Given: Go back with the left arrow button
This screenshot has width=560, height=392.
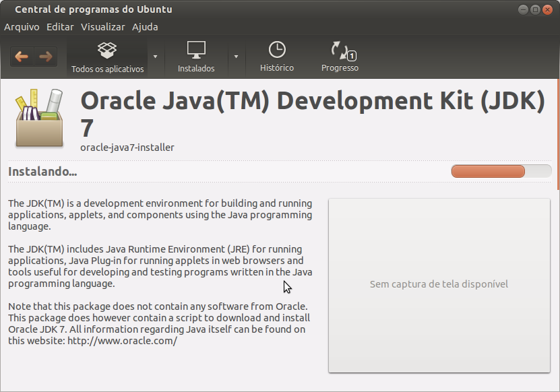Looking at the screenshot, I should coord(22,57).
